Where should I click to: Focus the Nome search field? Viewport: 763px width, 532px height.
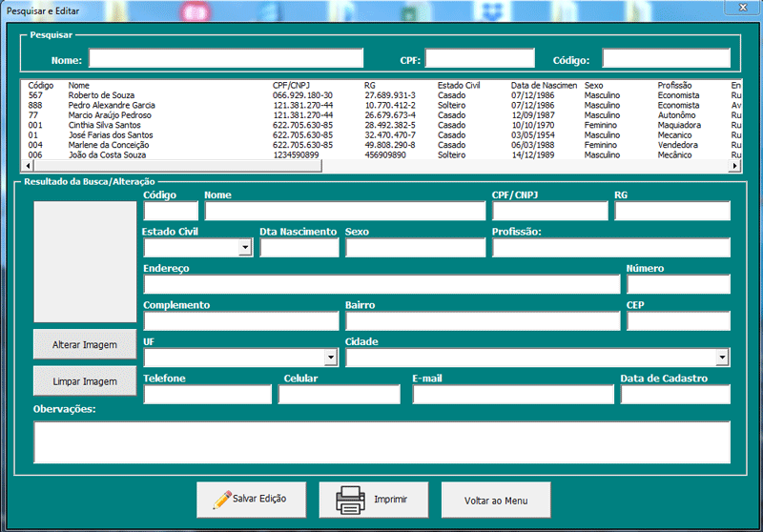tap(226, 58)
